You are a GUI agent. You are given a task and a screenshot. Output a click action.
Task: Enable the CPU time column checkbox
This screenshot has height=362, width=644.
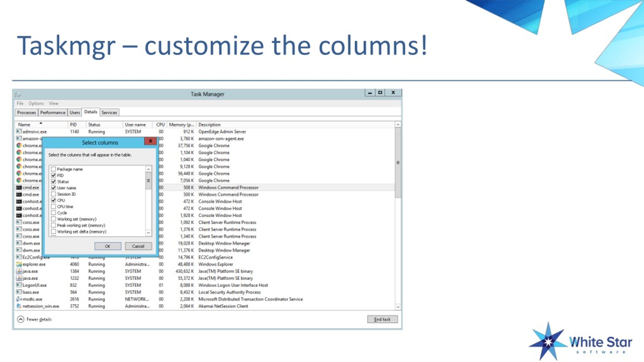[53, 207]
